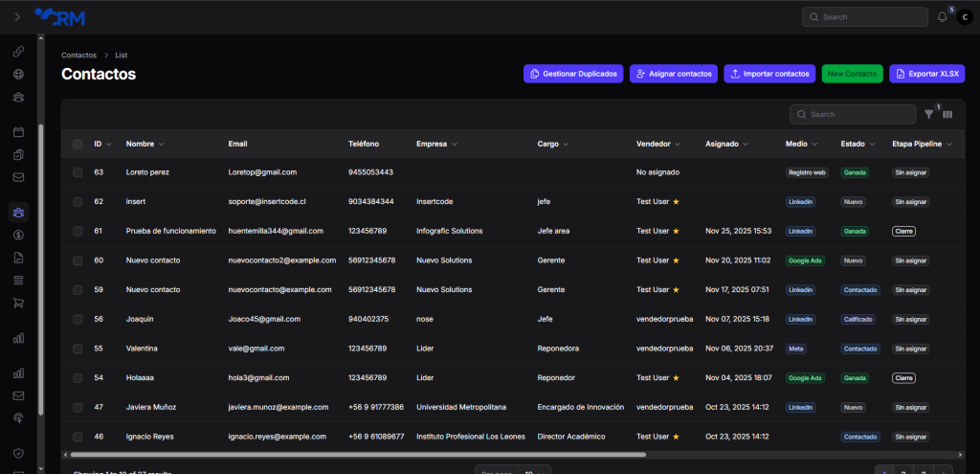Click the dollar sign icon in sidebar
Image resolution: width=980 pixels, height=474 pixels.
18,235
